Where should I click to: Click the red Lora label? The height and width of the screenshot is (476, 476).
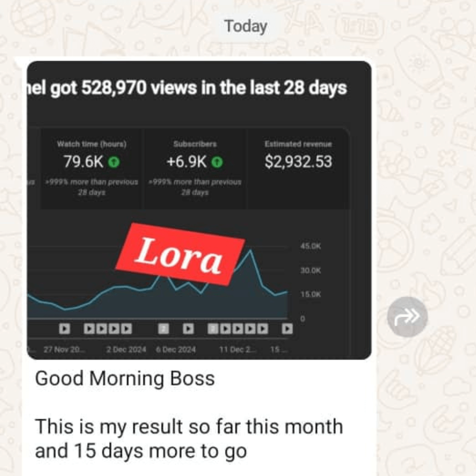[180, 254]
